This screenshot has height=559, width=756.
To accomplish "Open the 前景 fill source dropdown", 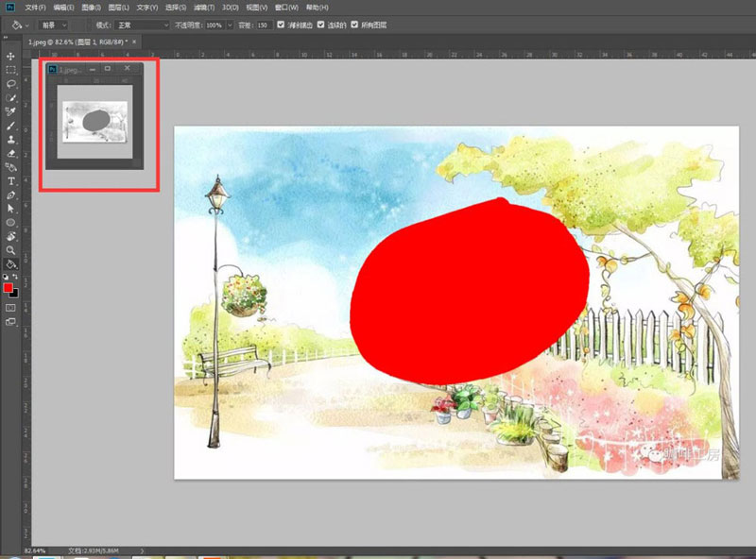I will click(x=53, y=25).
